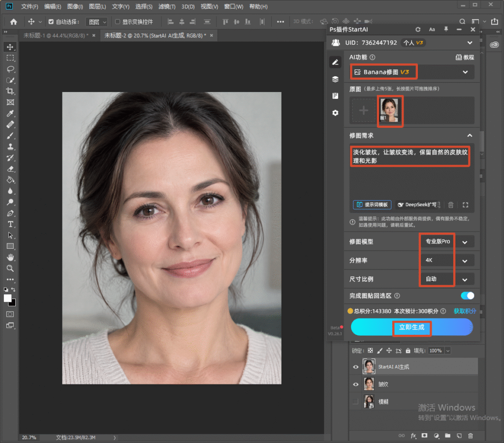Select the Rectangular Marquee tool
The width and height of the screenshot is (504, 443).
(x=10, y=58)
